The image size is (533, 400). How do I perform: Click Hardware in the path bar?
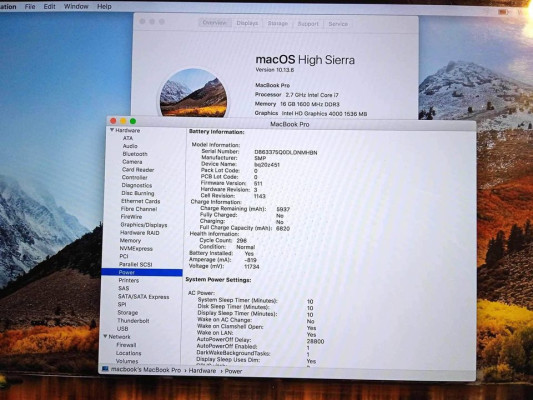click(202, 371)
